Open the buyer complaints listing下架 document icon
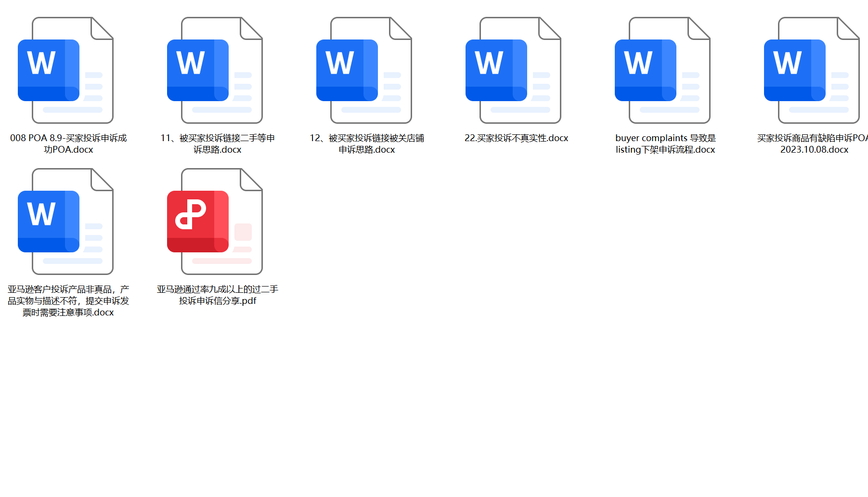The height and width of the screenshot is (497, 868). 665,70
